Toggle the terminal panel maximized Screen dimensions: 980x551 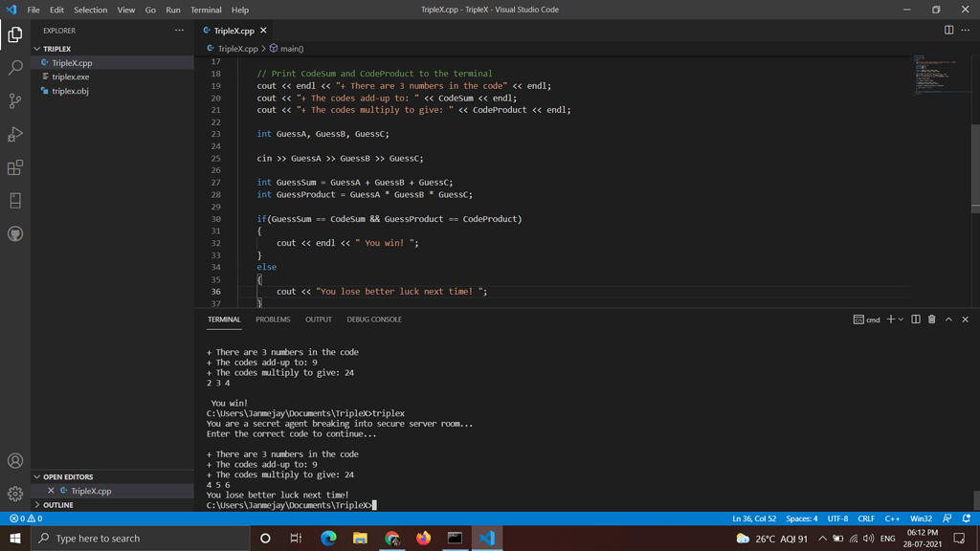947,320
